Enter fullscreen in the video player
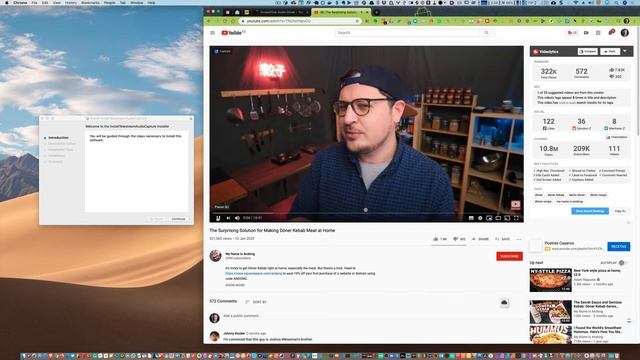Viewport: 640px width, 360px height. click(x=516, y=218)
